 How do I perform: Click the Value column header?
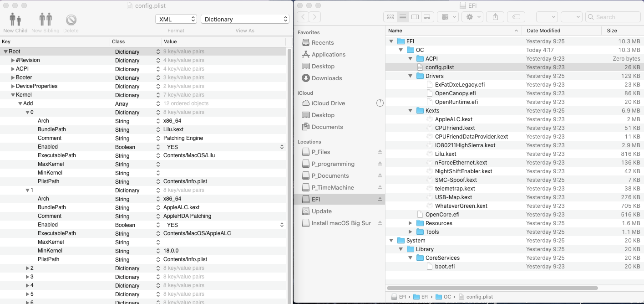223,41
